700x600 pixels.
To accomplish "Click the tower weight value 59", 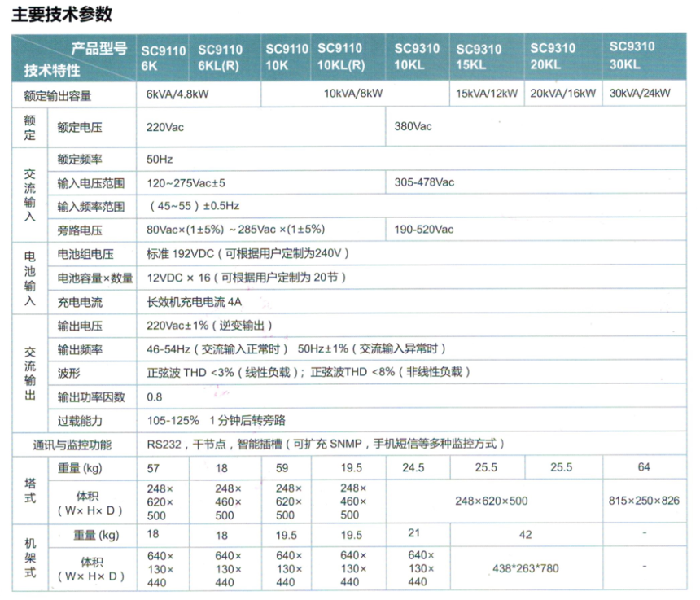I will pos(282,468).
